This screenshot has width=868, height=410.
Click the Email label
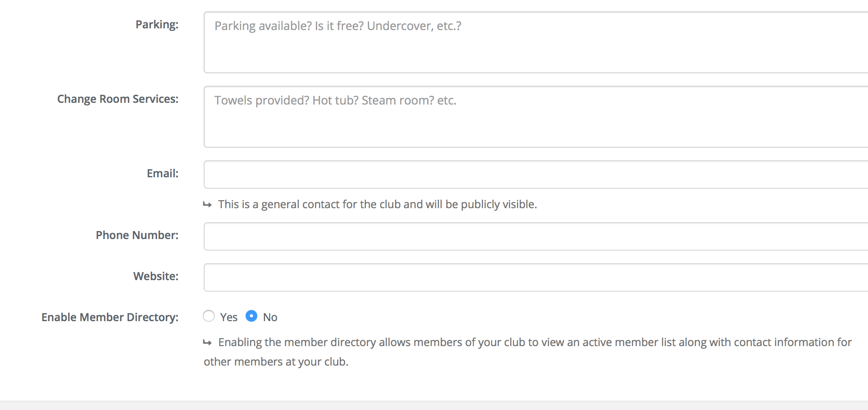(163, 173)
